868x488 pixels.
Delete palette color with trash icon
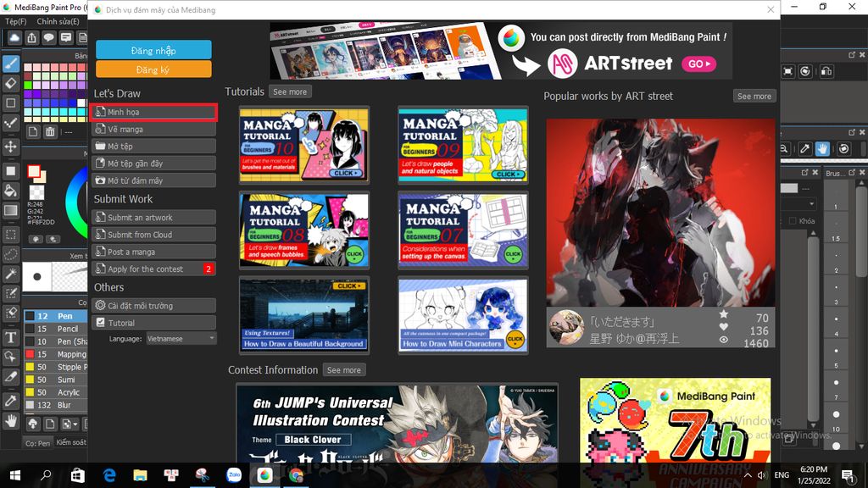50,131
